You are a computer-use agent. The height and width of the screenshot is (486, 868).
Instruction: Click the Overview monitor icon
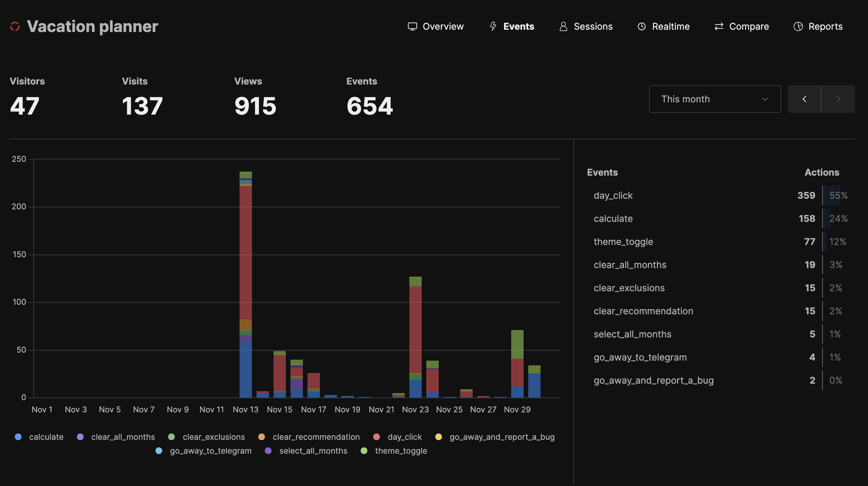click(412, 26)
